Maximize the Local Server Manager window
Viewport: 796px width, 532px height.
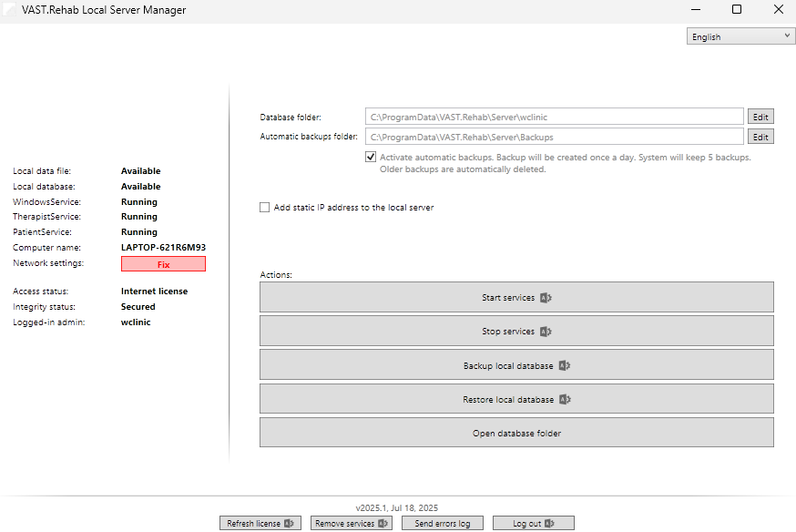coord(737,10)
